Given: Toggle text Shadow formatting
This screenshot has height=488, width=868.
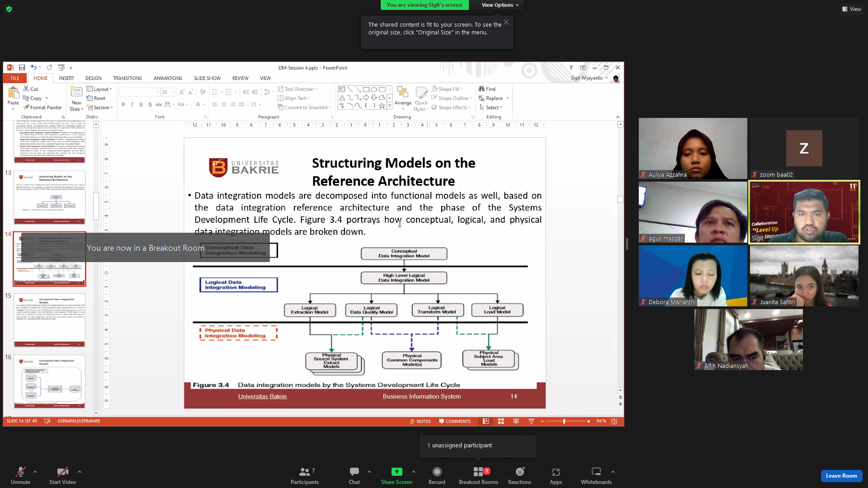Looking at the screenshot, I should (150, 104).
